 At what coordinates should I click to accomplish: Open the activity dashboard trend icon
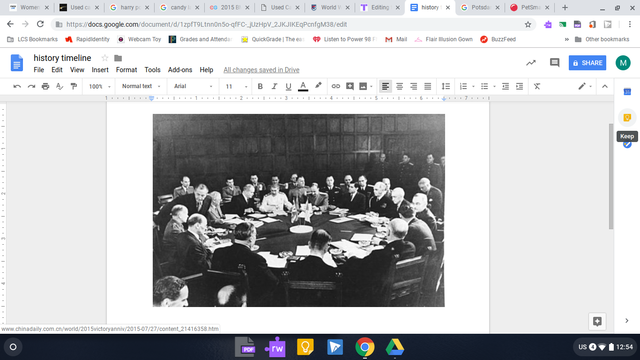click(531, 63)
